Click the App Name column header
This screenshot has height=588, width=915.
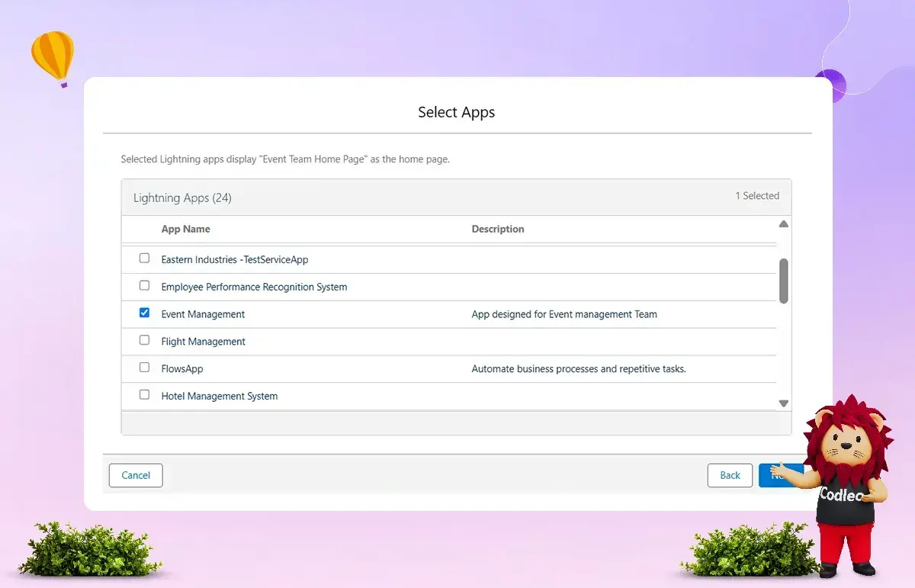tap(185, 229)
